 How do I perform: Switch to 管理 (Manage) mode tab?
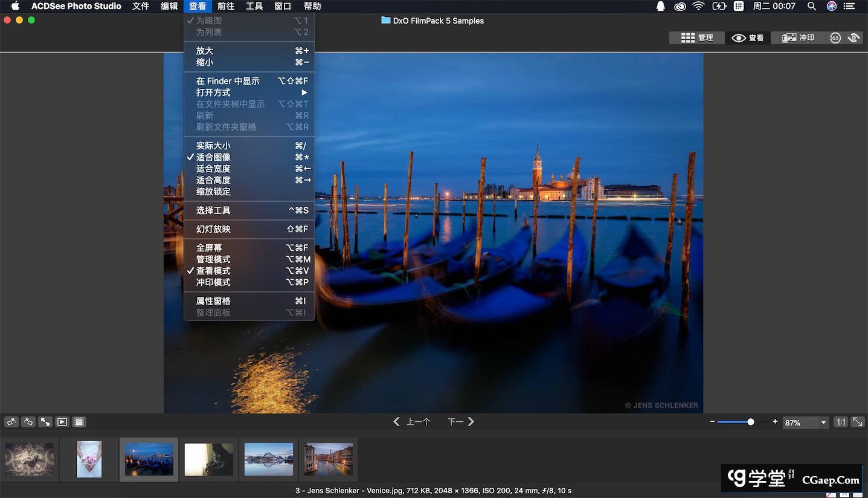697,37
